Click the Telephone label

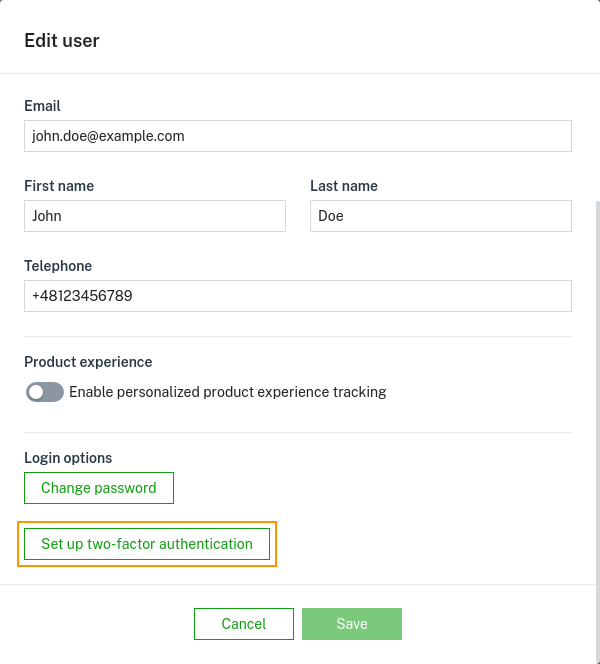pos(58,266)
